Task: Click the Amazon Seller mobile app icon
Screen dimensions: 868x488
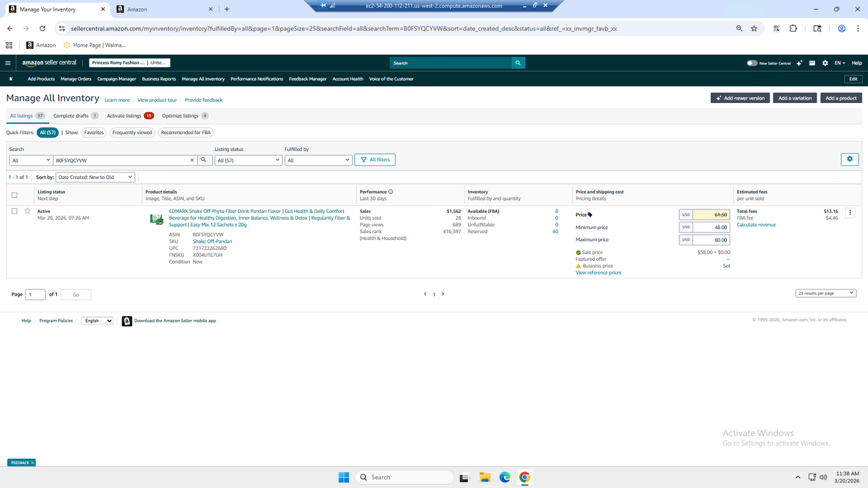Action: coord(127,321)
